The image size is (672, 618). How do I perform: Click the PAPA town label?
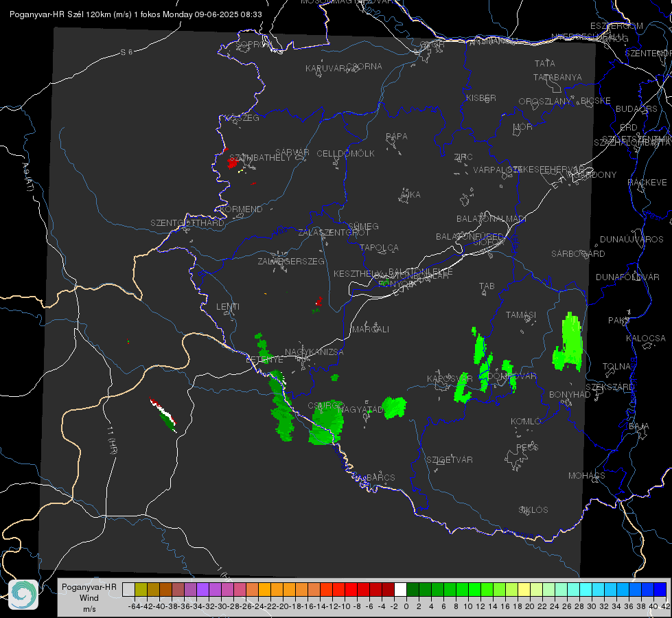click(x=397, y=137)
